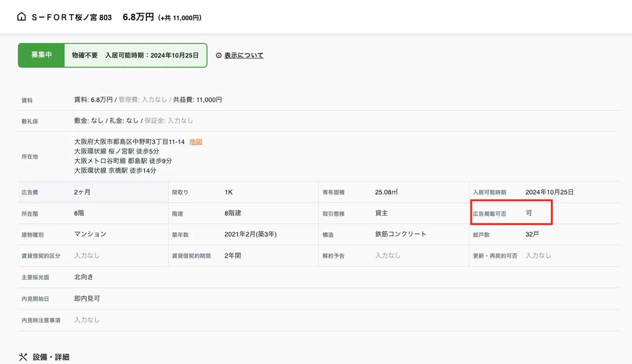Click the 鉄筋コンクリート structure value
This screenshot has height=364, width=632.
tap(401, 234)
